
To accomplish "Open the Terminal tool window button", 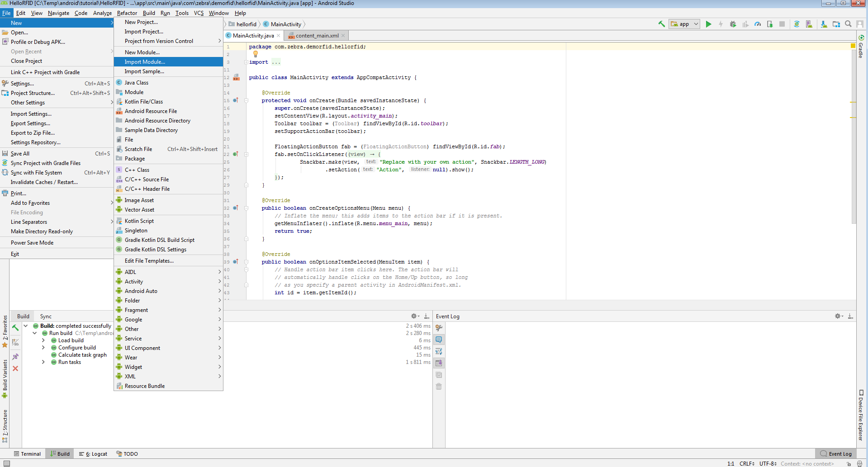I will (x=27, y=454).
